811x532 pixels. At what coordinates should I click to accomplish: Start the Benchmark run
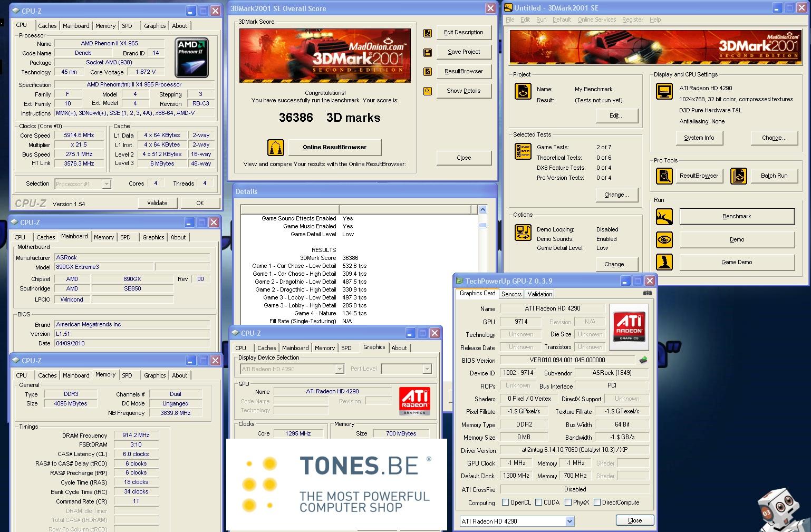(x=737, y=217)
